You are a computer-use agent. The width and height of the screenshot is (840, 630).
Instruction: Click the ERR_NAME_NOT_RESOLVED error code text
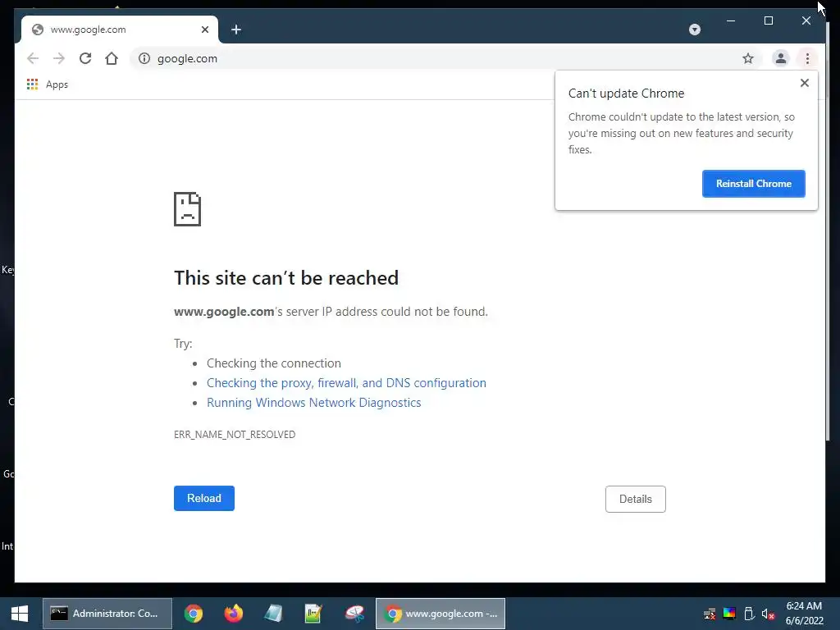[235, 435]
